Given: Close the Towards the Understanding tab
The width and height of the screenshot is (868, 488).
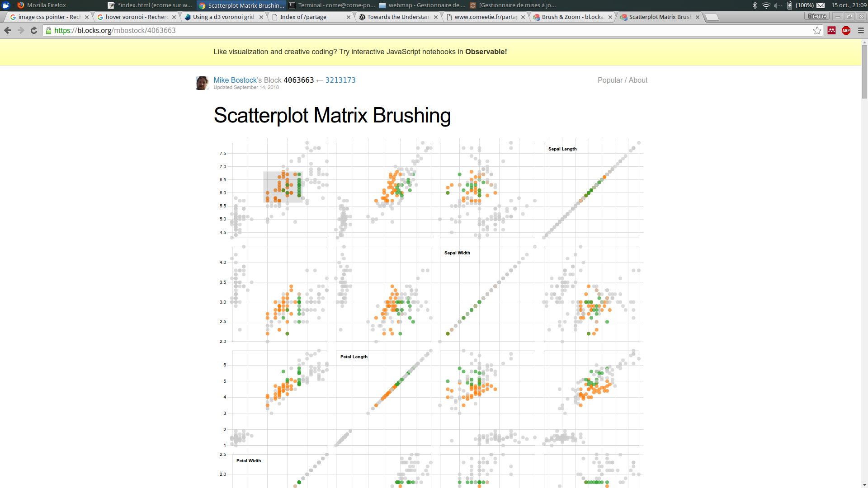Looking at the screenshot, I should pyautogui.click(x=436, y=17).
